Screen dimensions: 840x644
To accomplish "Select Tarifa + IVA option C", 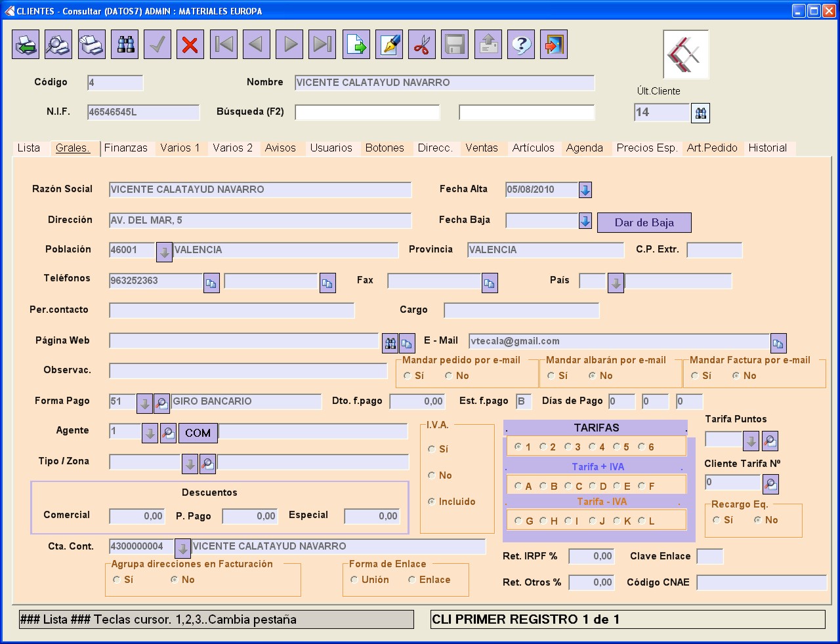I will click(x=568, y=486).
